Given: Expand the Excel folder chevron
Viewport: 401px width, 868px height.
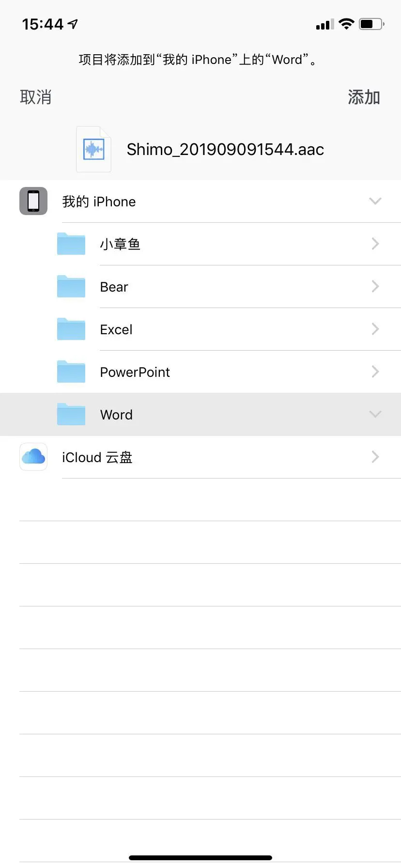Looking at the screenshot, I should [375, 329].
